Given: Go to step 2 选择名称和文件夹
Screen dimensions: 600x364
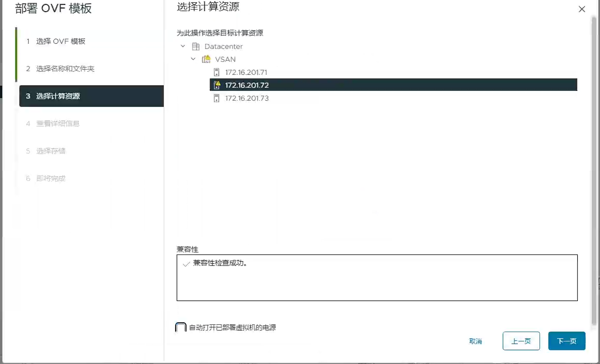Looking at the screenshot, I should [65, 69].
